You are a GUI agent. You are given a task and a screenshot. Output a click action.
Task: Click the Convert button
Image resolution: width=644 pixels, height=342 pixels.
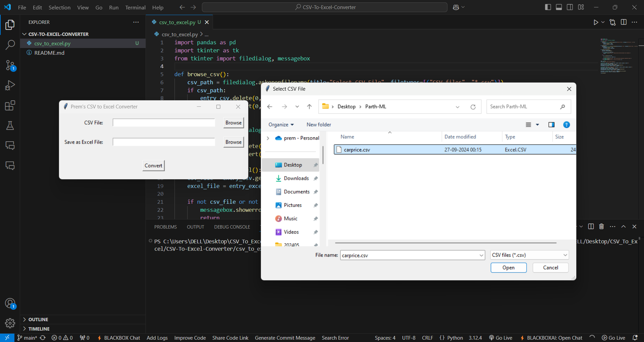[153, 166]
